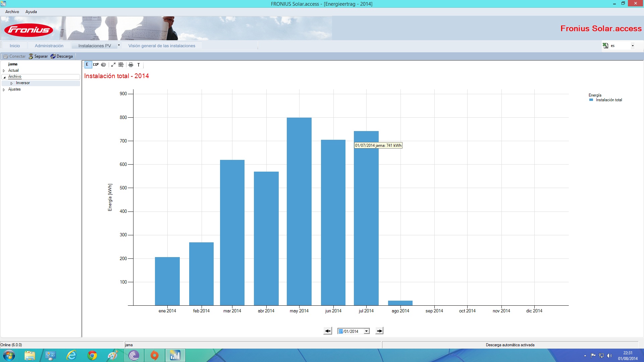644x362 pixels.
Task: Open Control Panel taskbar icon
Action: 51,355
